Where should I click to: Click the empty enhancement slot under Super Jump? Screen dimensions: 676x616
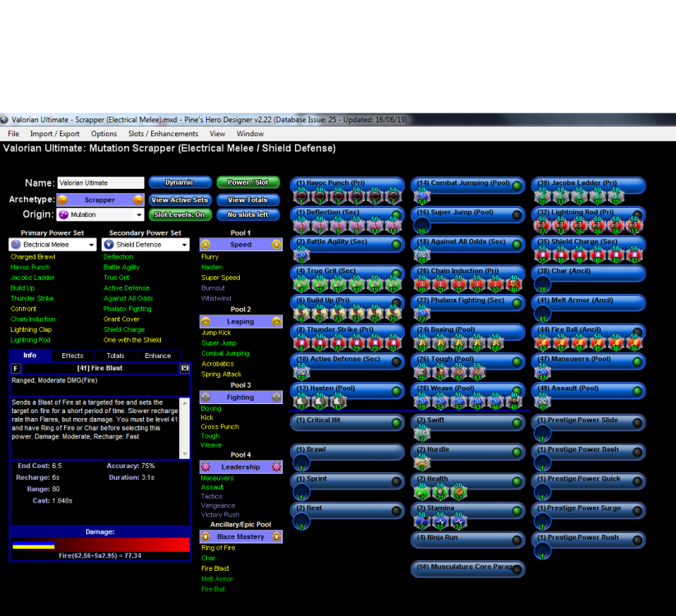click(x=422, y=226)
